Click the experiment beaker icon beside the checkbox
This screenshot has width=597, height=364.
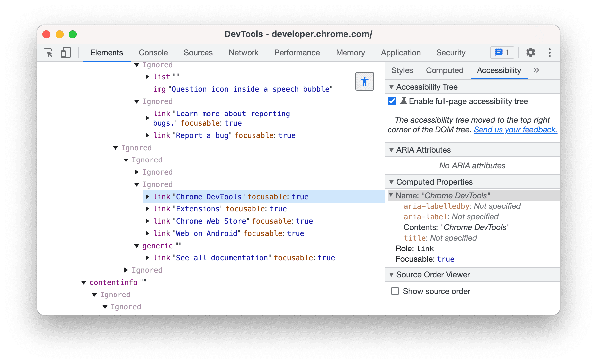coord(404,101)
